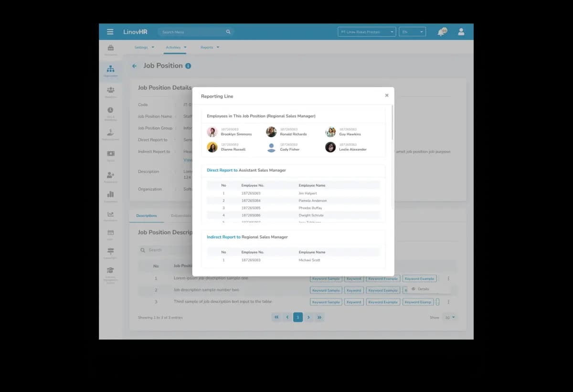
Task: Open the user profile icon
Action: [x=461, y=32]
